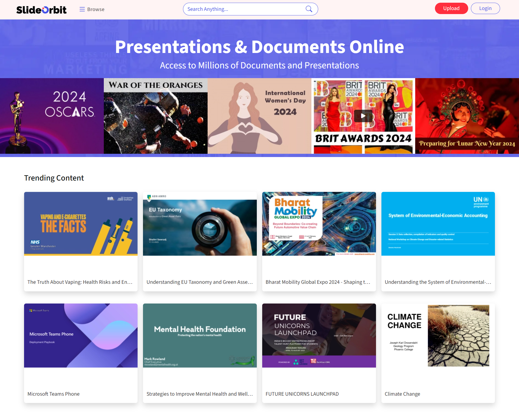Click the search magnifier icon
The height and width of the screenshot is (420, 519).
coord(309,9)
